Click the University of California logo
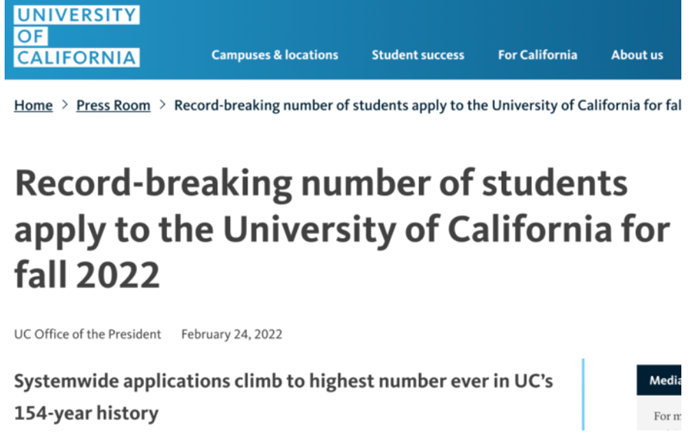 [77, 37]
